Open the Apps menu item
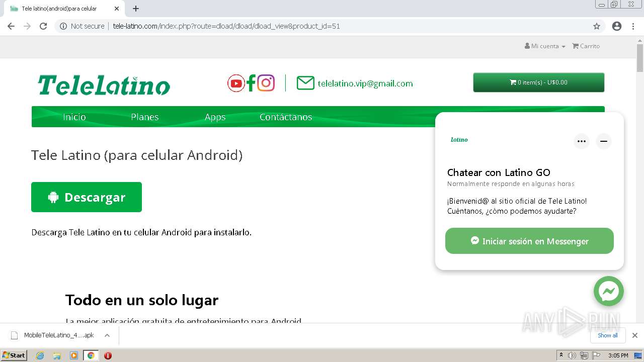 click(x=215, y=117)
